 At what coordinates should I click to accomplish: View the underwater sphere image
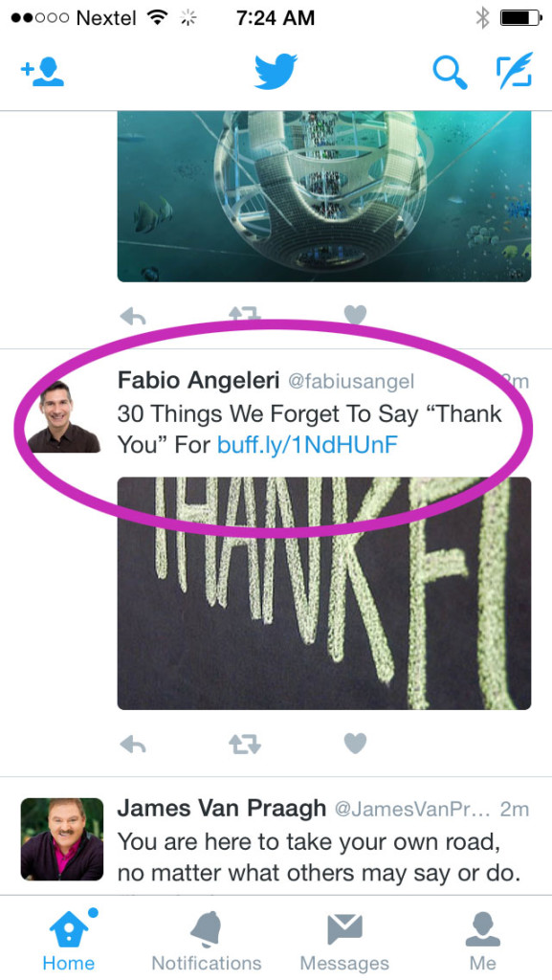(x=324, y=196)
